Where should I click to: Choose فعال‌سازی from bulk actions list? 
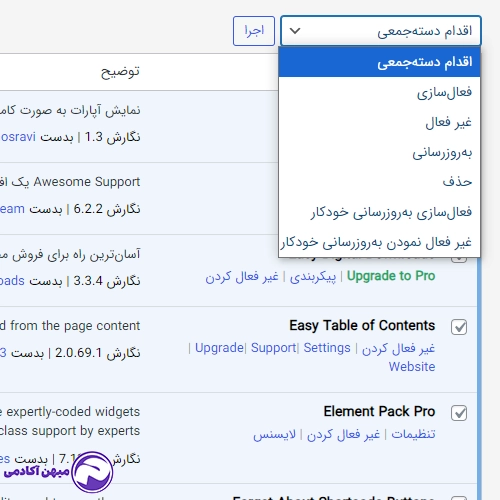coord(379,92)
